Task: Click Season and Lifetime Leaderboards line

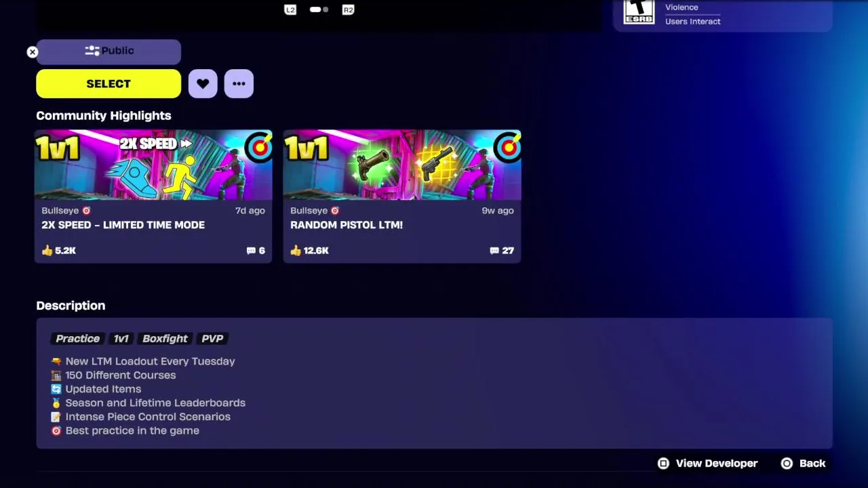Action: click(x=148, y=403)
